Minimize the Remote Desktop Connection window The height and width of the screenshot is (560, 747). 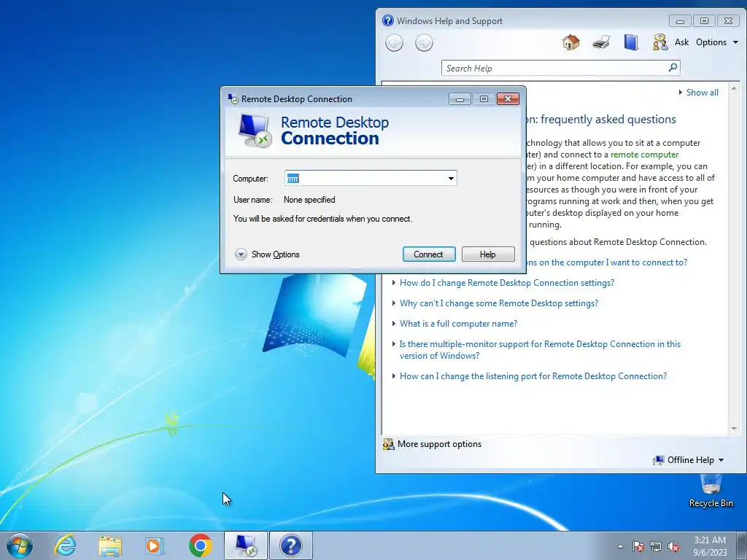pos(460,98)
